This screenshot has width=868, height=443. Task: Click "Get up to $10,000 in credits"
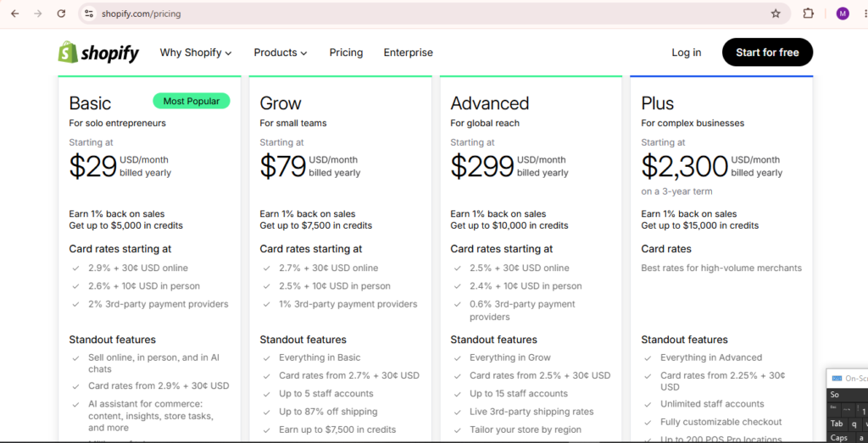click(509, 225)
